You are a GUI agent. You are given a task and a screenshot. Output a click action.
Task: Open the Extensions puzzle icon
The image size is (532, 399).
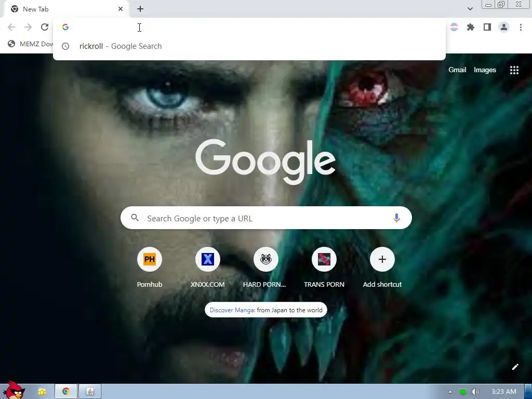tap(471, 27)
